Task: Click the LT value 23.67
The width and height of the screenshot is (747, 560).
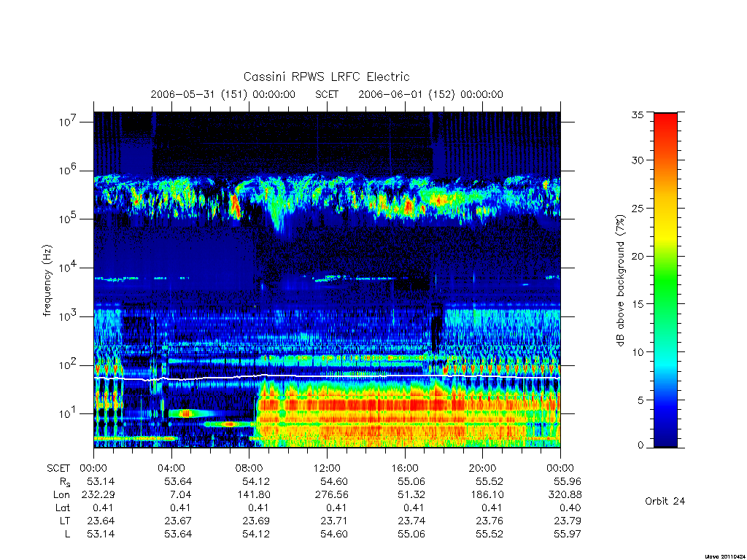Action: click(x=178, y=521)
